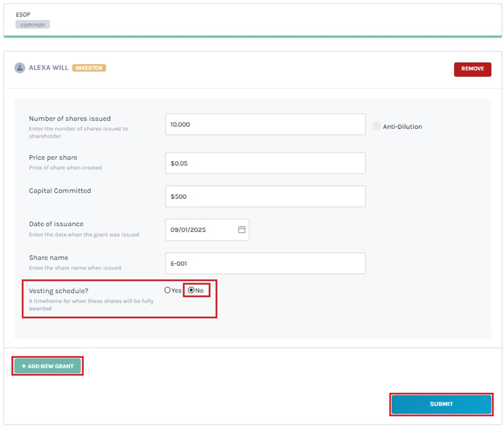Edit the Price per share field
The height and width of the screenshot is (426, 504).
[x=265, y=163]
